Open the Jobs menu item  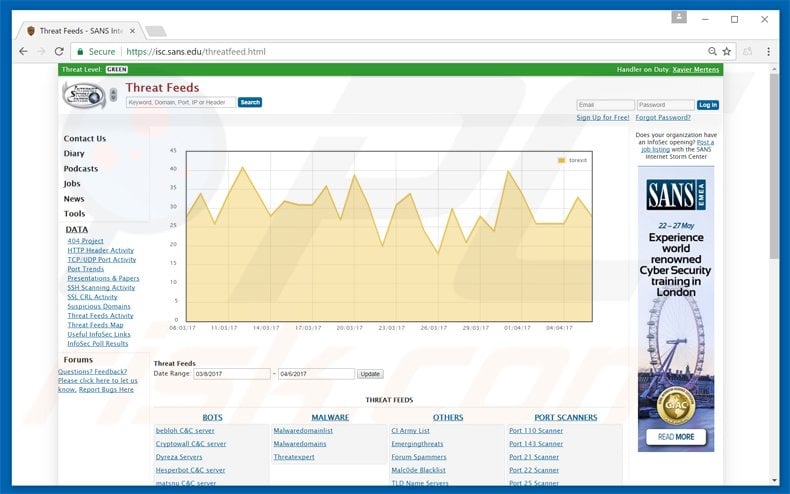(72, 183)
